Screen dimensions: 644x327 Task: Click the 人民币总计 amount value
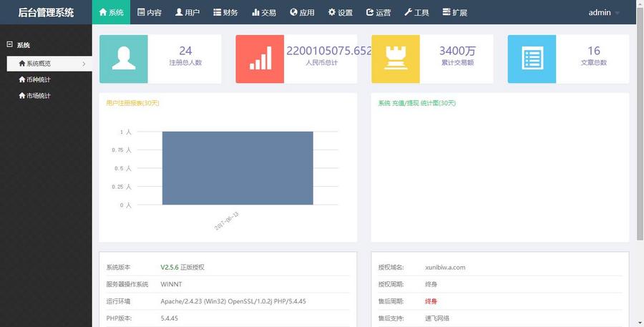point(329,51)
